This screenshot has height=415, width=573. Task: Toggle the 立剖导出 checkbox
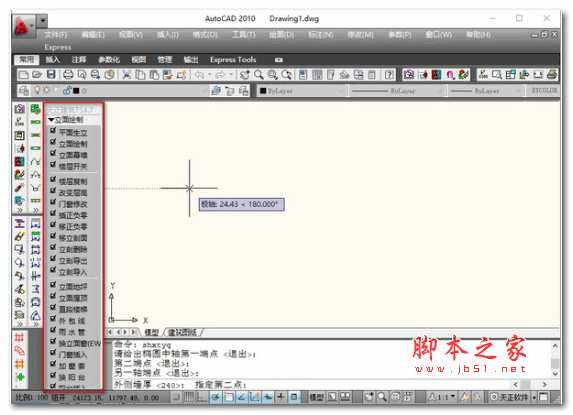pyautogui.click(x=53, y=259)
